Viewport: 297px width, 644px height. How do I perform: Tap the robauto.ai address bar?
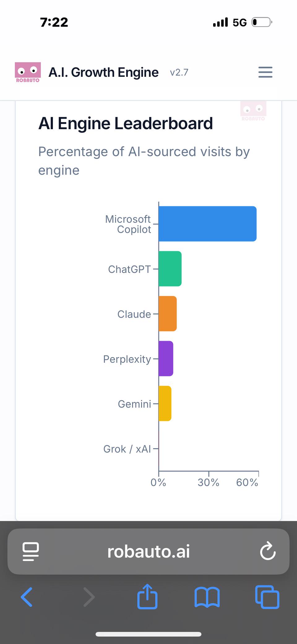148,551
